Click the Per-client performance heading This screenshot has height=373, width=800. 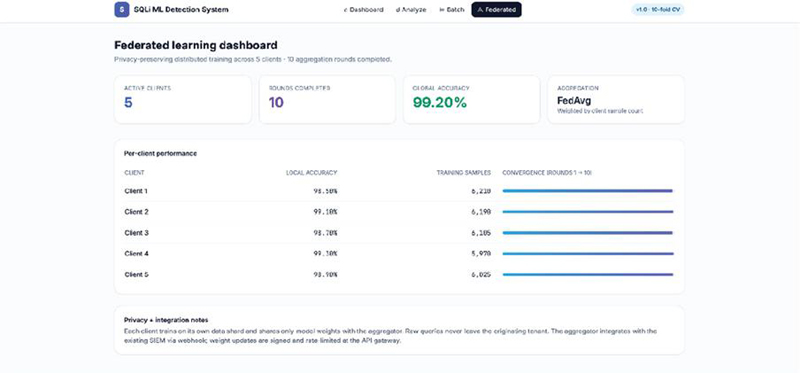pyautogui.click(x=160, y=153)
